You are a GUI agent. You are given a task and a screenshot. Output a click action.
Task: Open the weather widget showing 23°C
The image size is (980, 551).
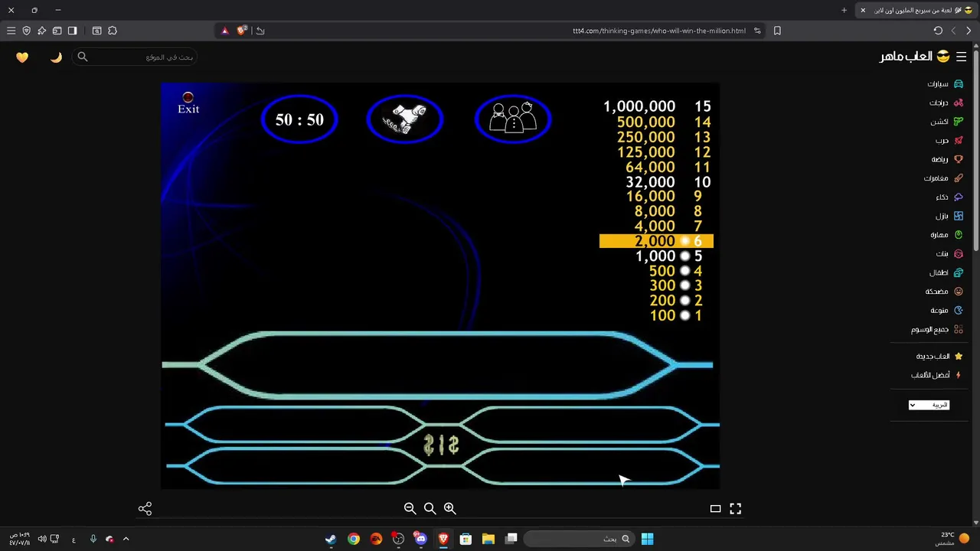(952, 539)
